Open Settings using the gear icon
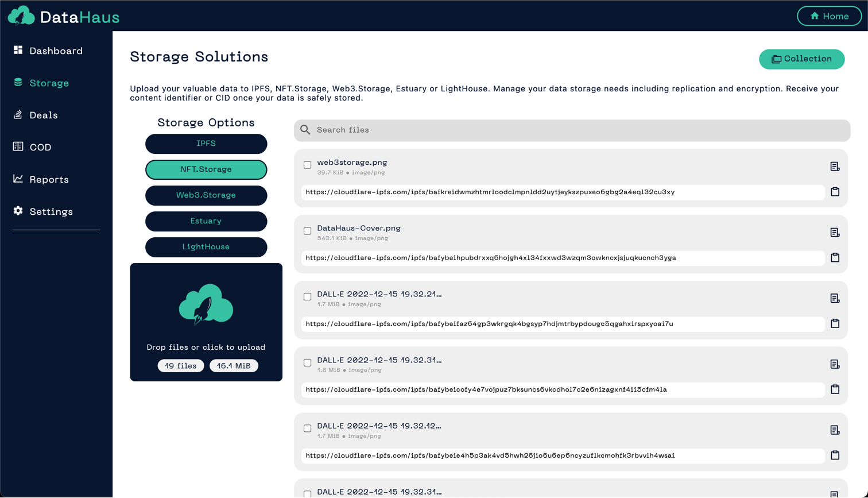 pos(17,211)
